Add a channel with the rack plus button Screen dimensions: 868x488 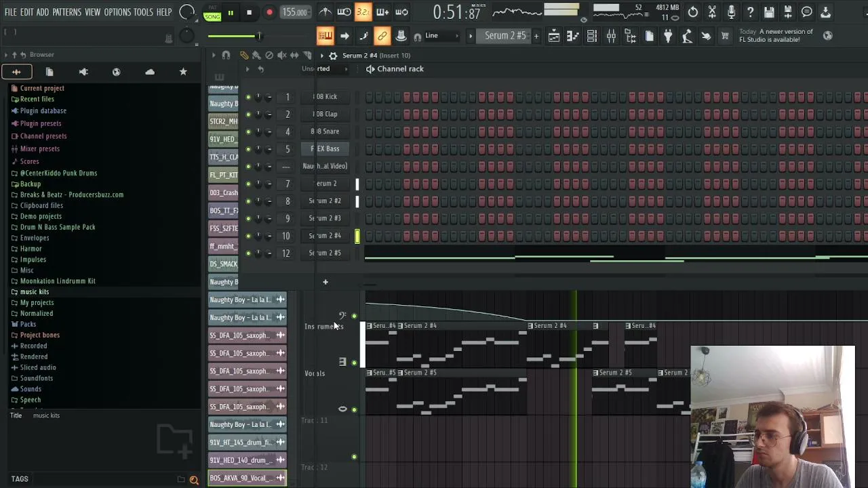tap(325, 282)
